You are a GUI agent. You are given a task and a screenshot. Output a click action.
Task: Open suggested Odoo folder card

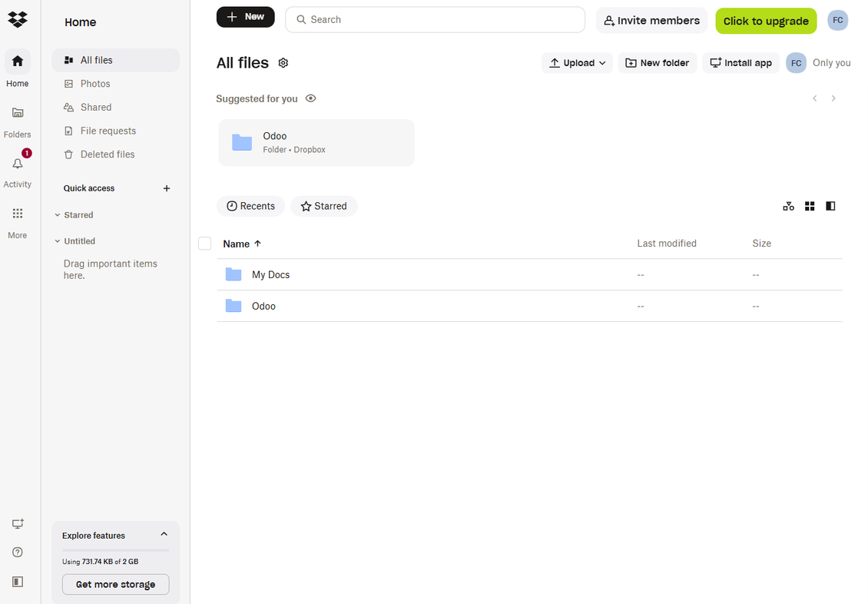pos(316,143)
